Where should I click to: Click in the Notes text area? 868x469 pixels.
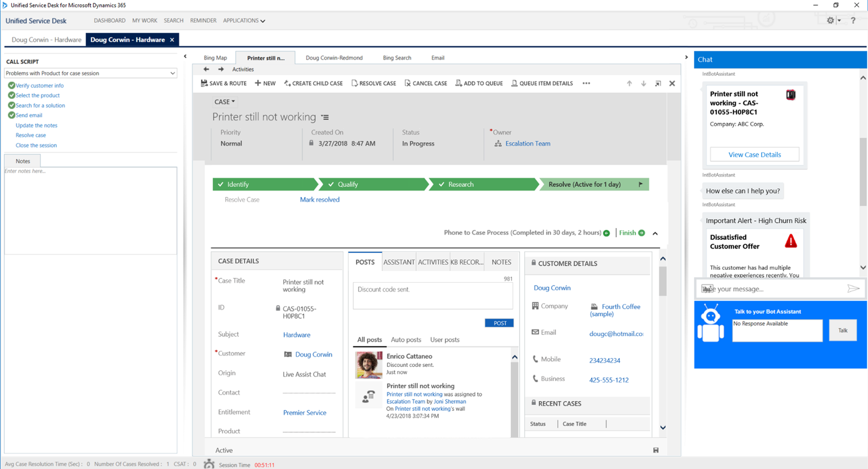tap(91, 211)
